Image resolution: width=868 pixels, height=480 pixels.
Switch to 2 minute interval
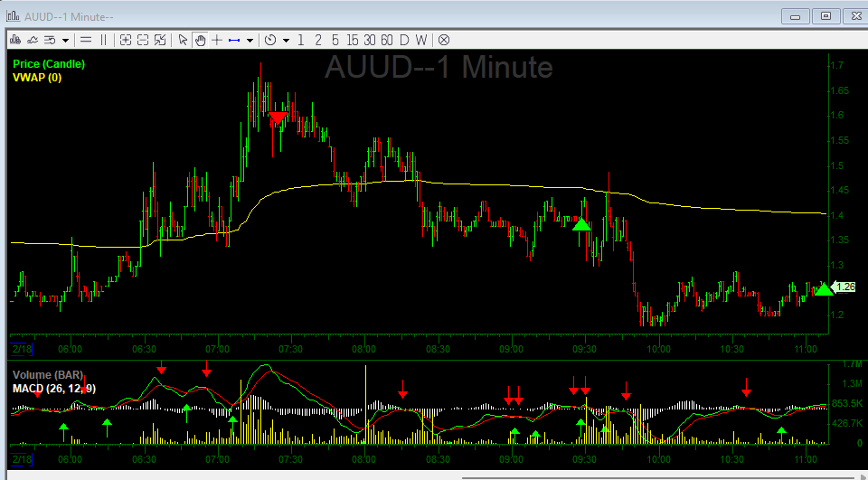317,40
